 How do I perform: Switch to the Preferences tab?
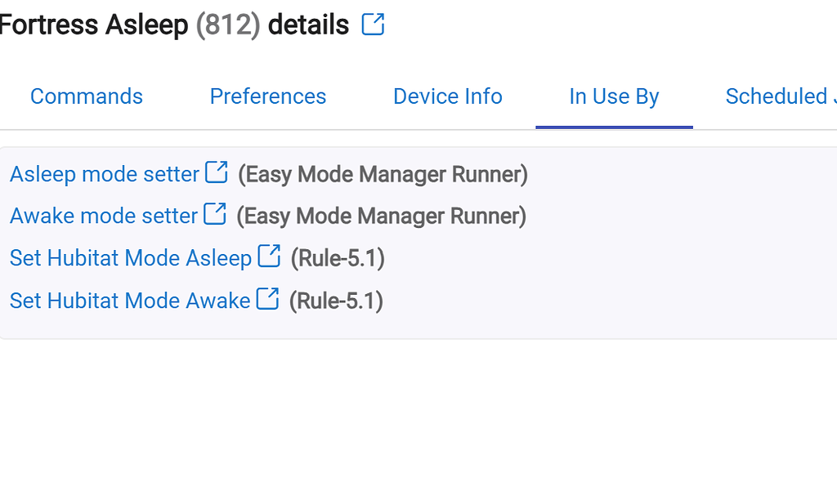pos(267,96)
